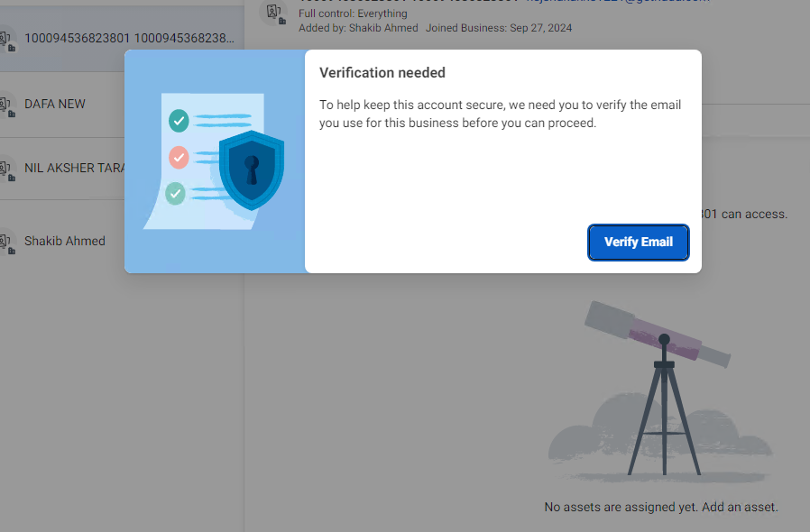810x532 pixels.
Task: Click the "Full control: Everything" label
Action: tap(353, 14)
